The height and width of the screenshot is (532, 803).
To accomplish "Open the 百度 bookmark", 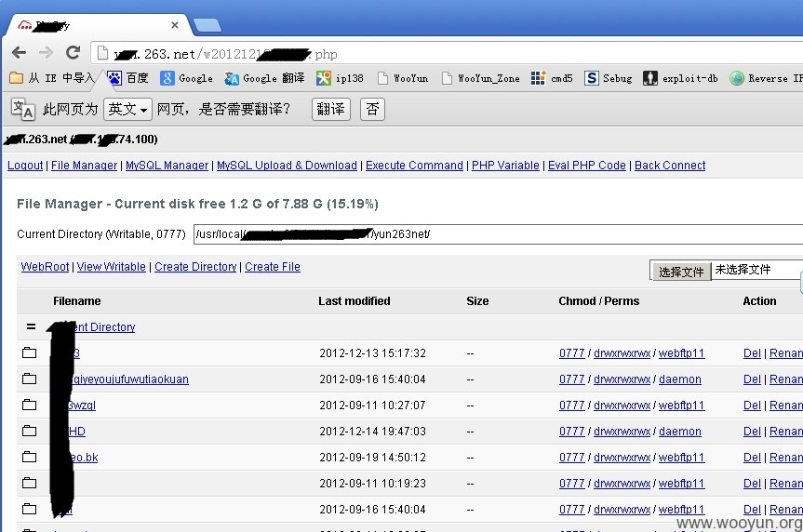I will click(127, 78).
